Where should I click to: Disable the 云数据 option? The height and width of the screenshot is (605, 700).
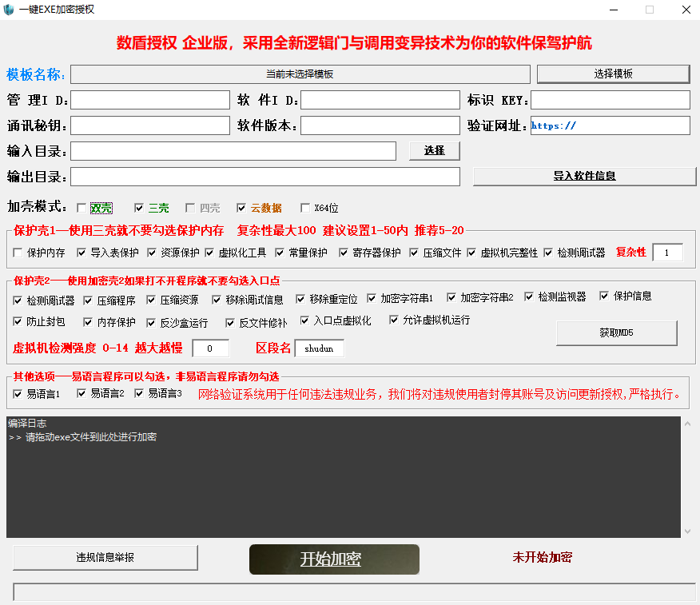241,207
